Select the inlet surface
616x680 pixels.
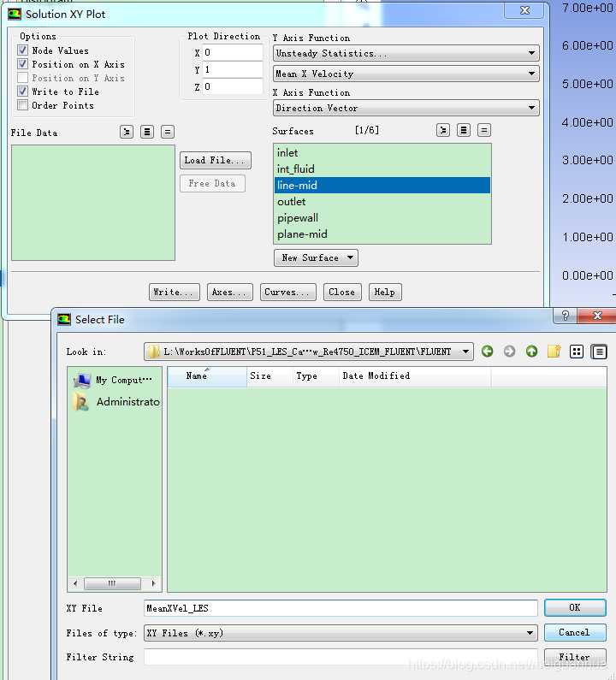tap(382, 152)
